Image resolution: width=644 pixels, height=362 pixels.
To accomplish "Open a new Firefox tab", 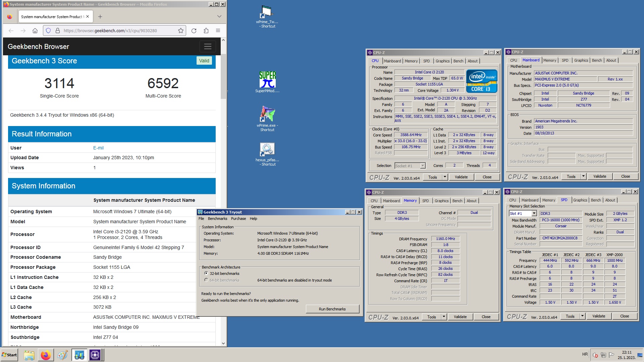I will click(x=100, y=16).
